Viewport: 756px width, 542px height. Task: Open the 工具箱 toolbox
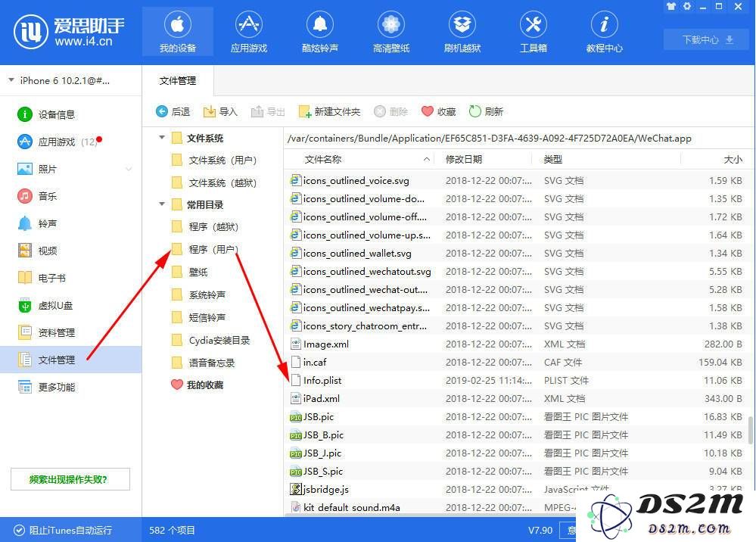(x=534, y=32)
